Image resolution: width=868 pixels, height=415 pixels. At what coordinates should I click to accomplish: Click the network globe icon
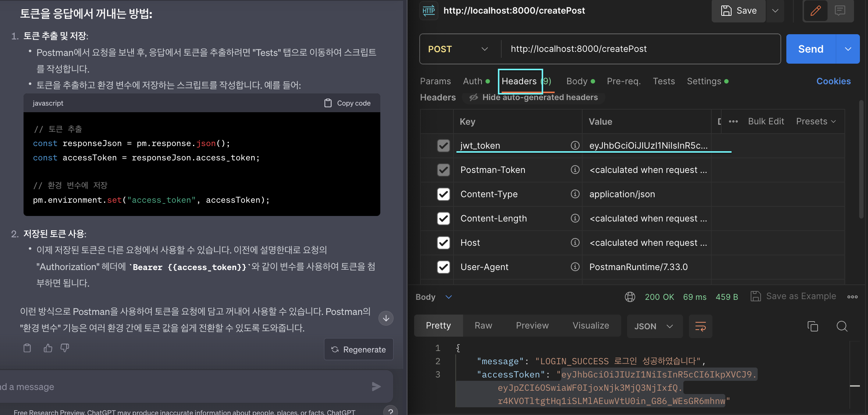click(x=630, y=297)
